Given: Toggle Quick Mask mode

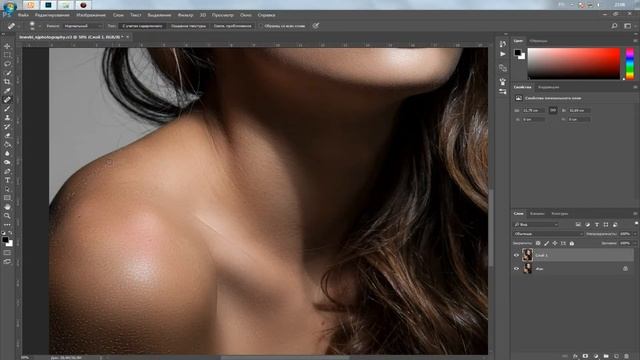Looking at the screenshot, I should (7, 253).
